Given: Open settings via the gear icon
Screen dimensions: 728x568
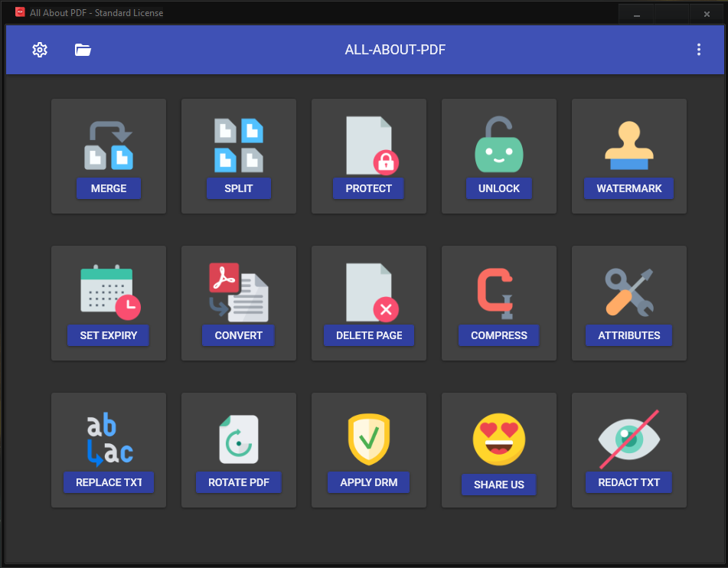Looking at the screenshot, I should point(40,50).
